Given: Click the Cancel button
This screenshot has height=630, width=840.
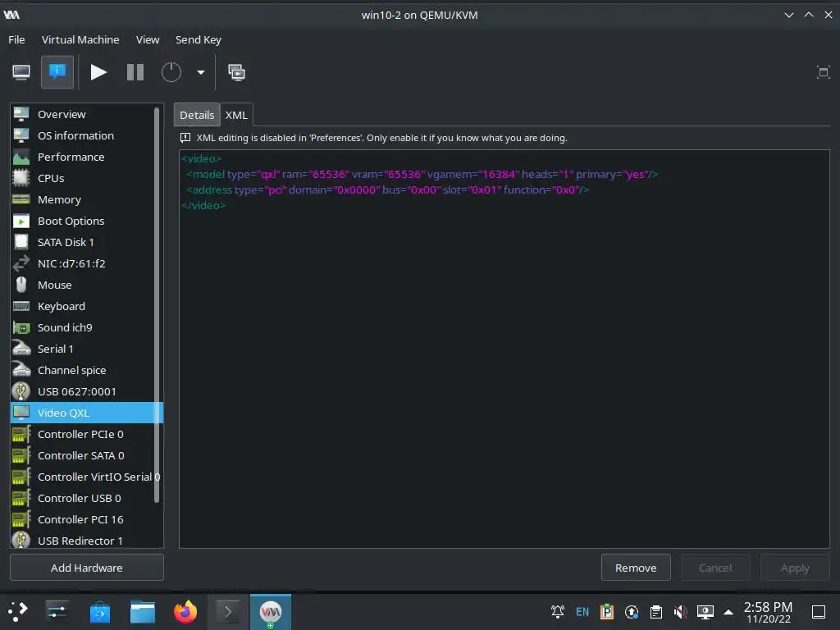Looking at the screenshot, I should point(714,568).
